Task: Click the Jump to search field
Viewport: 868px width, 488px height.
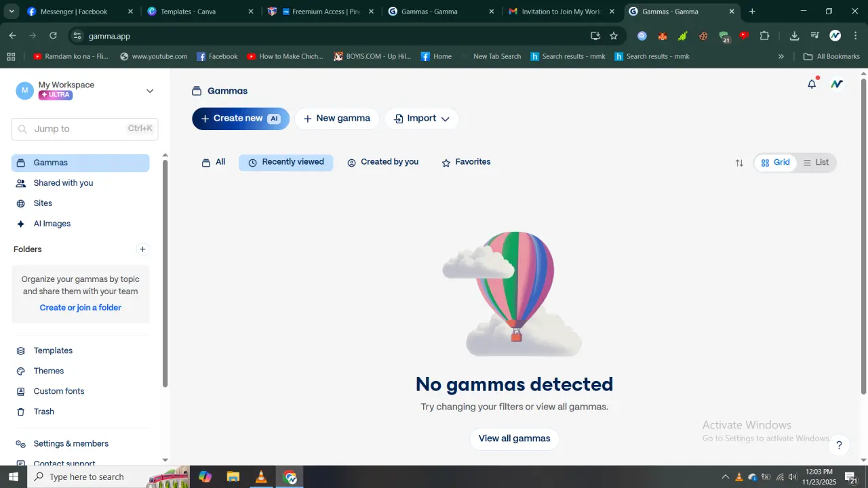Action: (x=85, y=129)
